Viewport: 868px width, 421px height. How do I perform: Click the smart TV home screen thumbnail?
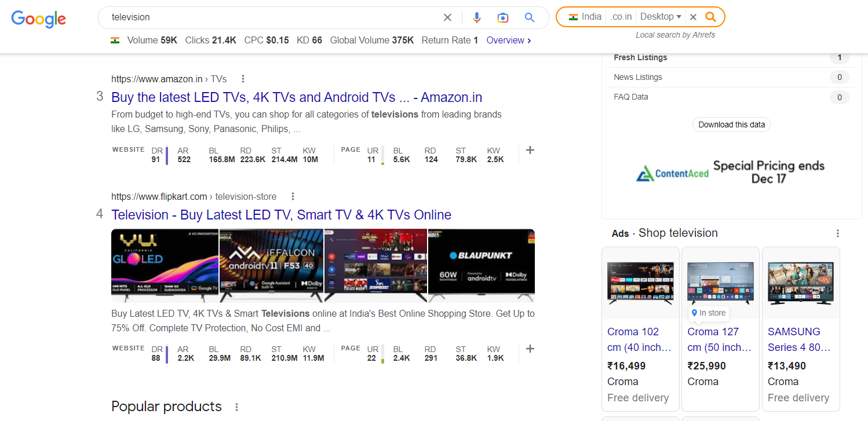(376, 266)
